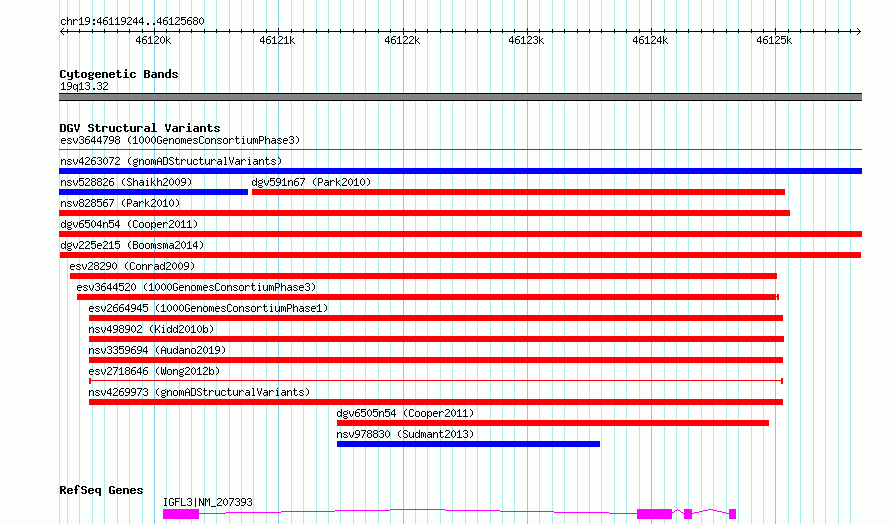Viewport: 890px width, 524px height.
Task: Click the nsv978830 (Sudmant2013) label
Action: click(405, 434)
